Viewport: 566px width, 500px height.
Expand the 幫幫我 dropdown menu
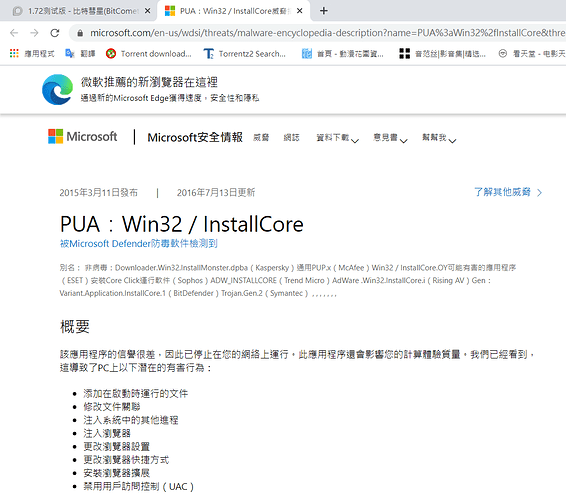coord(439,138)
